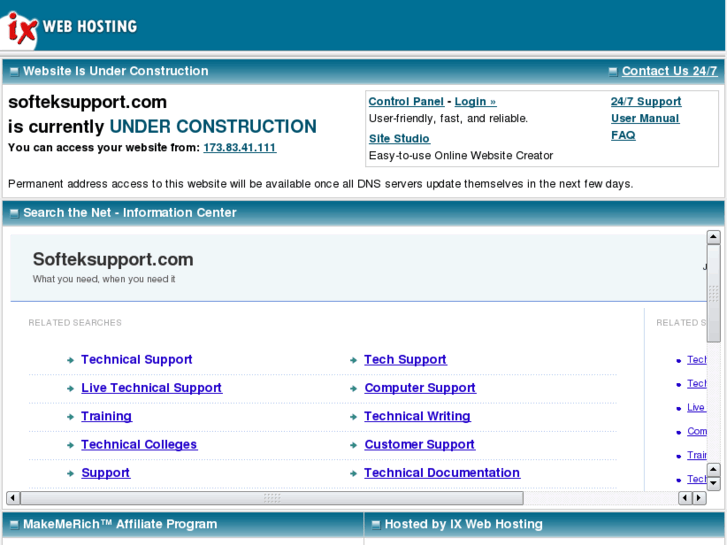
Task: Open the Technical Colleges search link
Action: coord(139,444)
